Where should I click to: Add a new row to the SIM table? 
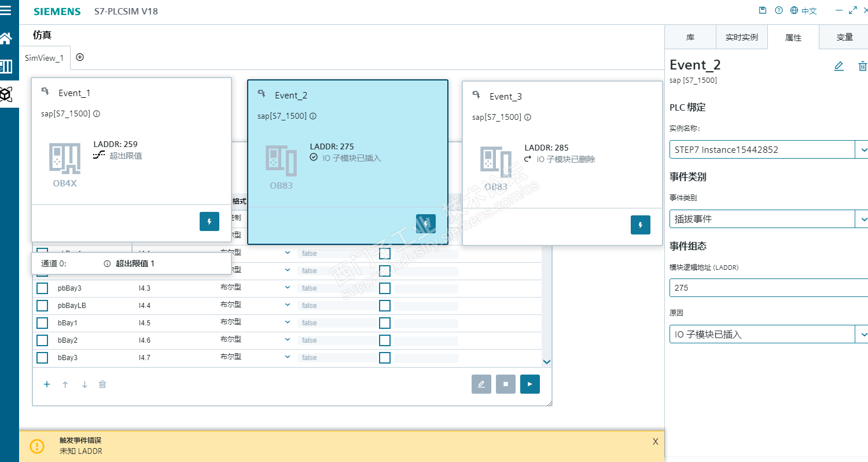[x=47, y=384]
